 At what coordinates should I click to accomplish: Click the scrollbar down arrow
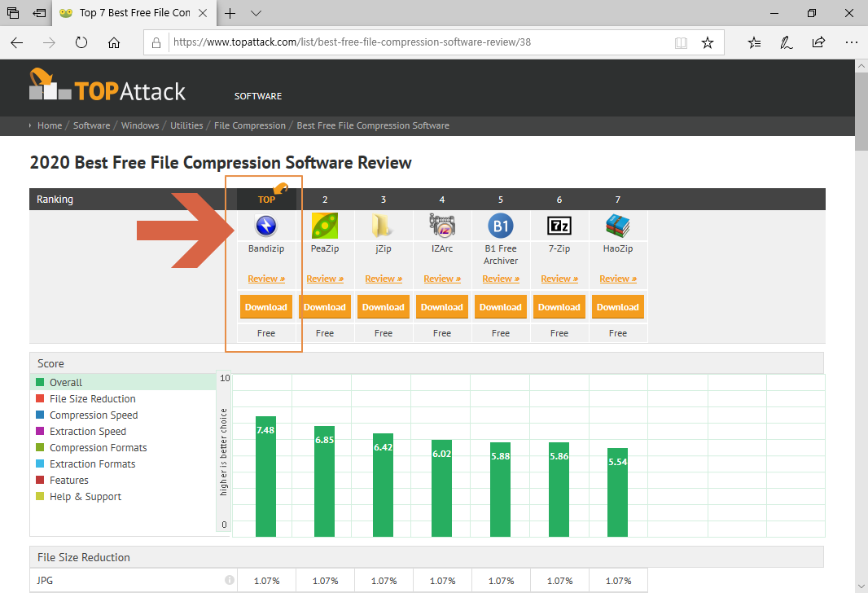[861, 586]
